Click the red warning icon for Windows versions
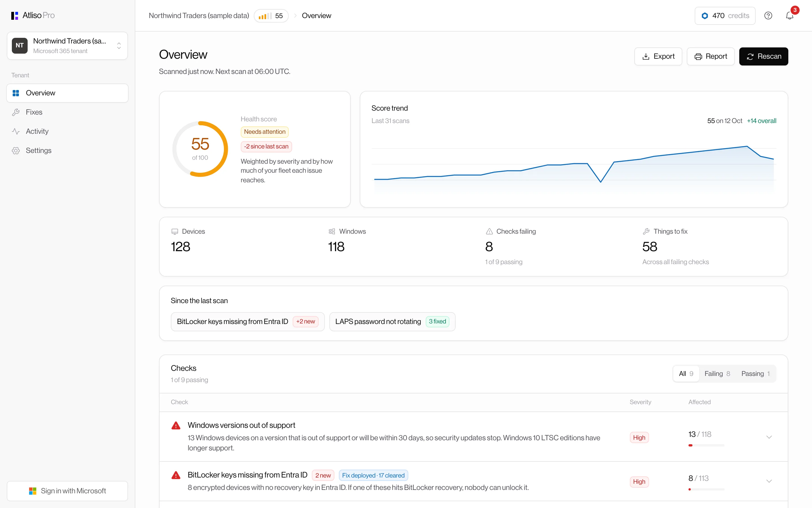The image size is (812, 508). tap(176, 425)
